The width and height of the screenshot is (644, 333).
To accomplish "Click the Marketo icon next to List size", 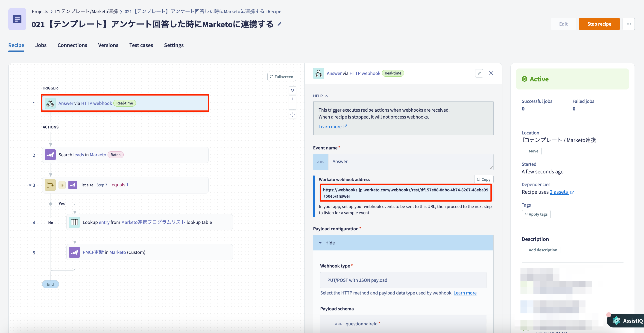I will coord(73,185).
